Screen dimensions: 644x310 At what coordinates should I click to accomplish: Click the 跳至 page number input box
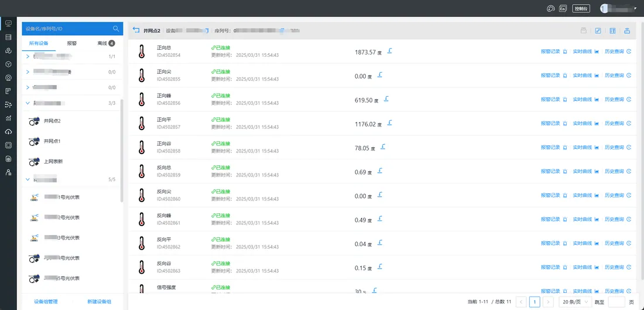616,302
